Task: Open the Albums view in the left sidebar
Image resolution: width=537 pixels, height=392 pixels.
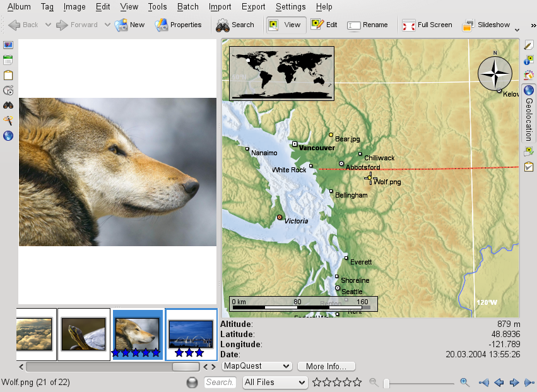Action: 8,45
